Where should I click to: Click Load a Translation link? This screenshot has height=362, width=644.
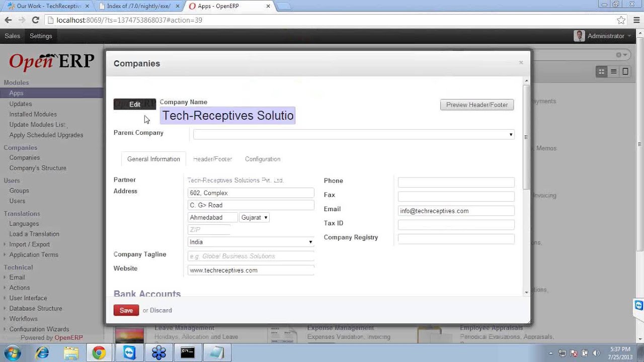pos(34,234)
